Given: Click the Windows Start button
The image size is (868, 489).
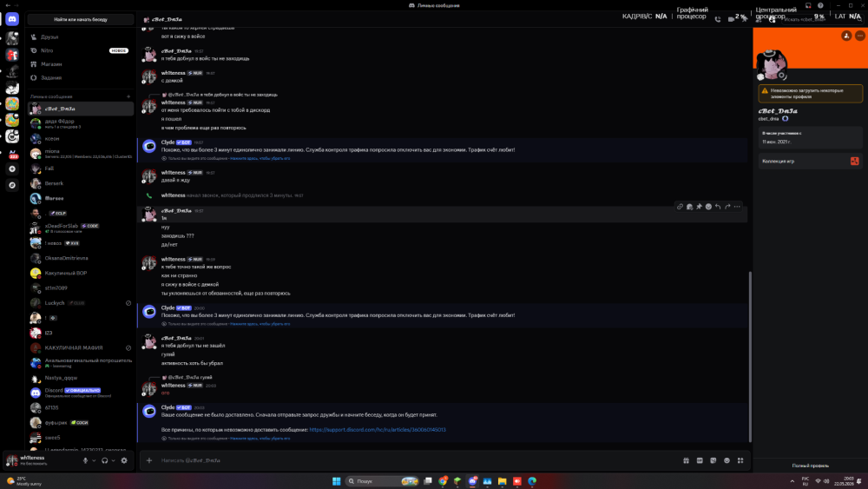Looking at the screenshot, I should tap(336, 481).
